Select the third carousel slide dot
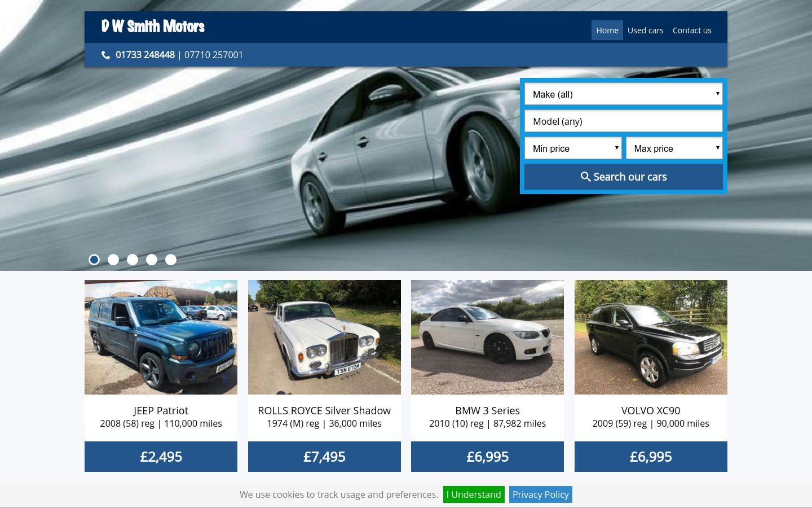Screen dimensions: 812x508 click(x=133, y=260)
